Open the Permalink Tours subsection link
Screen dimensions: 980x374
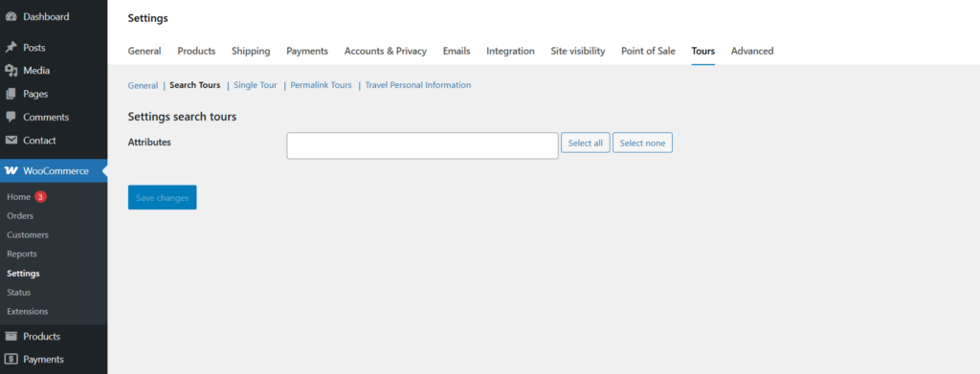click(x=322, y=85)
